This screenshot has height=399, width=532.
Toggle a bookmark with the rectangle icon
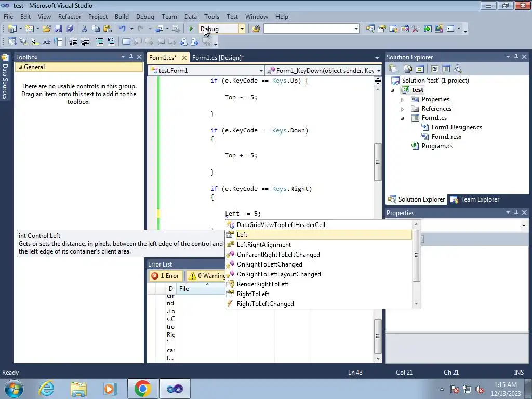pyautogui.click(x=126, y=42)
